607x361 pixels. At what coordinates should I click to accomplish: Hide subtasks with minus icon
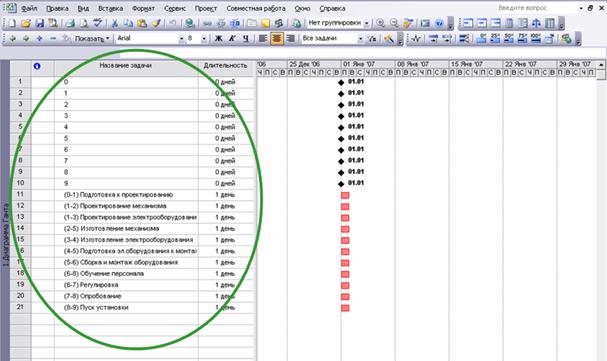point(53,38)
